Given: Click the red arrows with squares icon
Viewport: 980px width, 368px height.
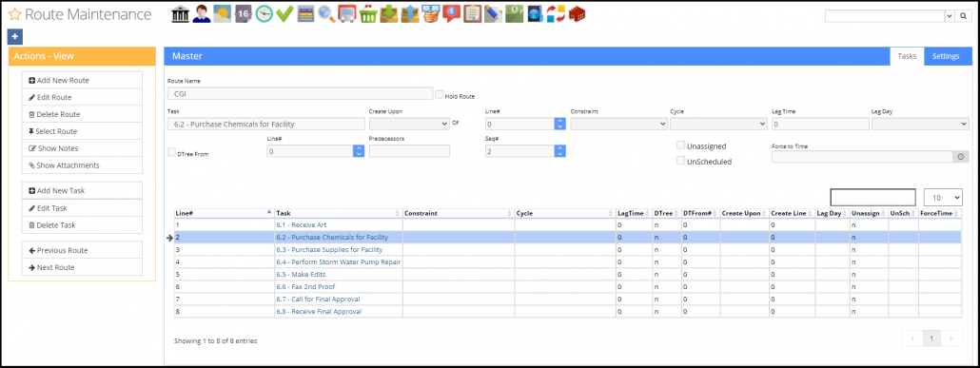Looking at the screenshot, I should 556,13.
